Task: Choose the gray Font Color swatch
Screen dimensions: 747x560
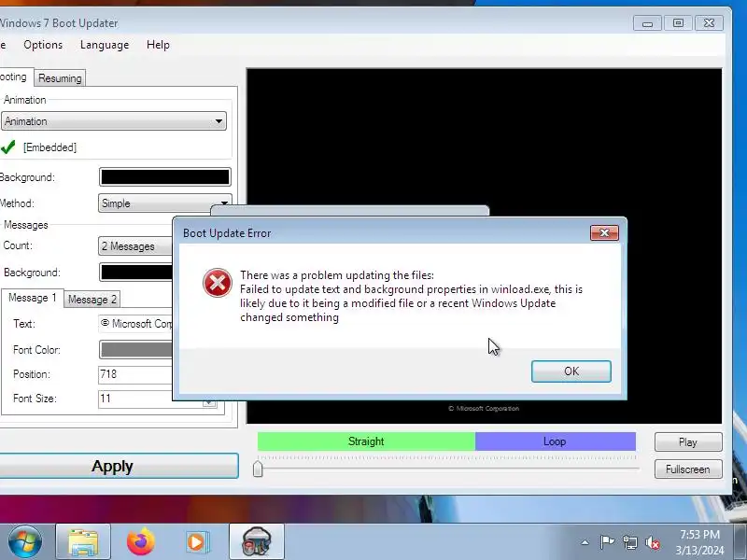Action: pos(135,349)
